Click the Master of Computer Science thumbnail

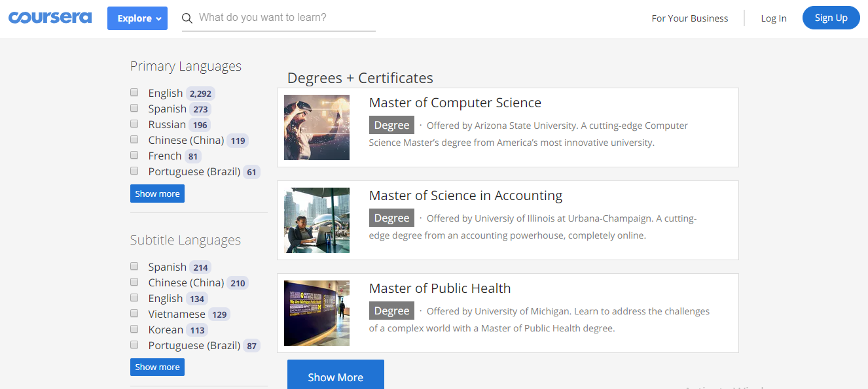(317, 127)
